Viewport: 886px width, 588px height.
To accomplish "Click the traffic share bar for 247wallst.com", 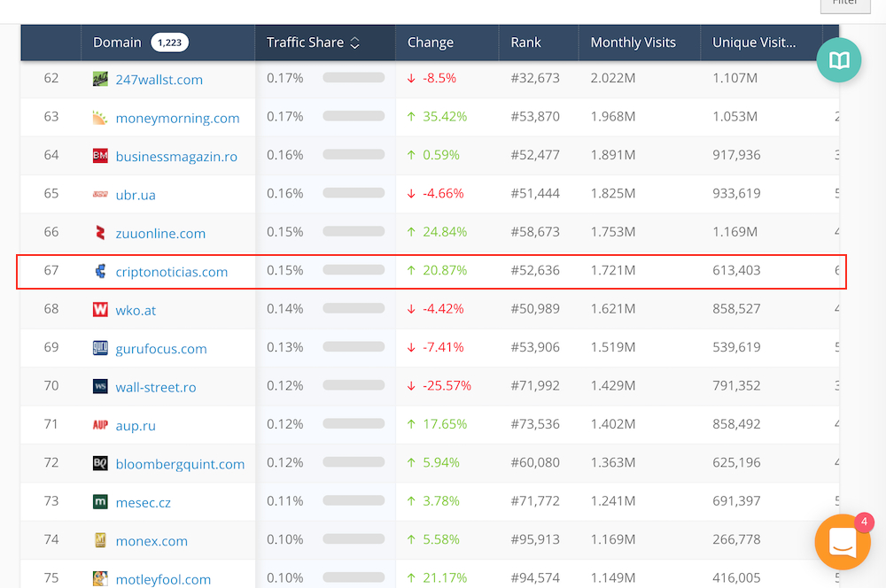I will click(354, 78).
